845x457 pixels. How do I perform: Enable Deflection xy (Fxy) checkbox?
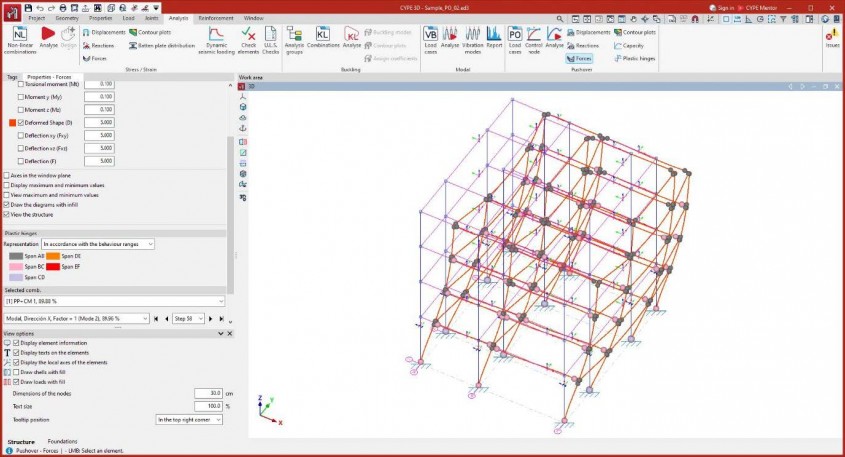(x=21, y=135)
